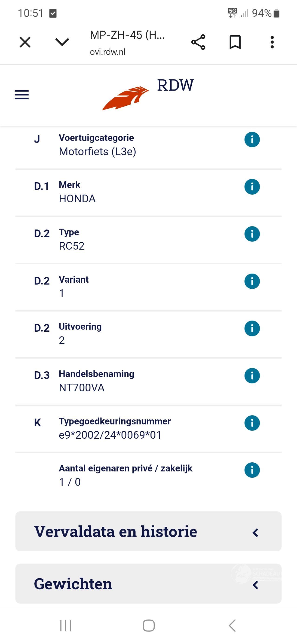Screen dimensions: 297x644
Task: Show info for Variant field
Action: pos(252,281)
